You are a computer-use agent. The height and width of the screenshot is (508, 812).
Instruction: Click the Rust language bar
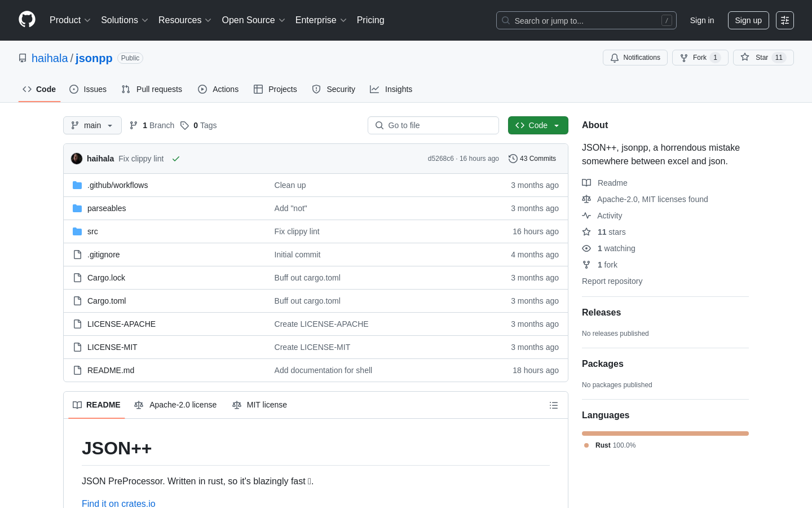[665, 433]
